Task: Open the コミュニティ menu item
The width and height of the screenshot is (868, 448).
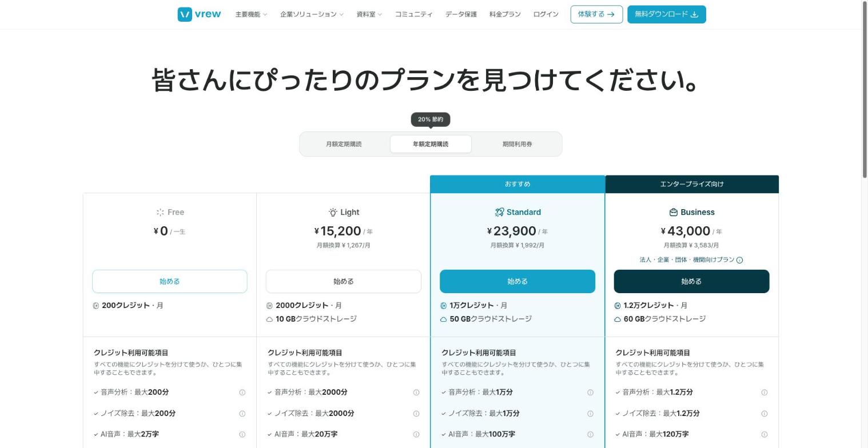Action: point(413,14)
